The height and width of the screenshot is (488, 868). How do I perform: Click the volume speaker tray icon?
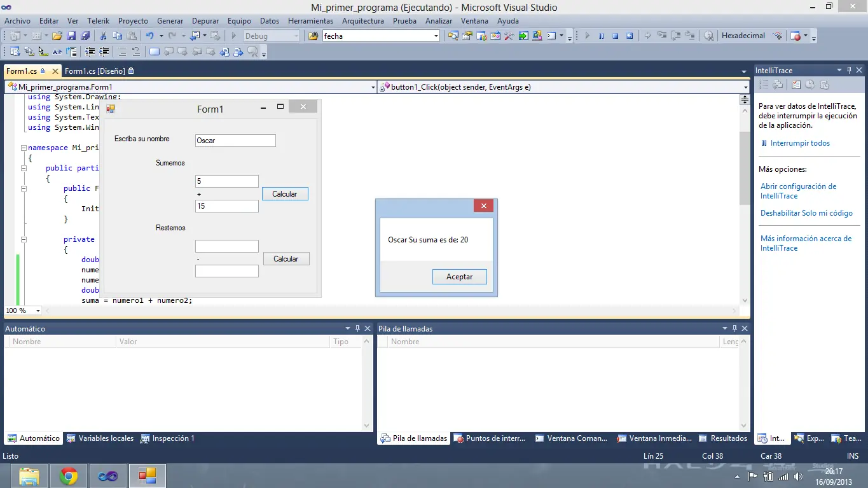[x=799, y=477]
